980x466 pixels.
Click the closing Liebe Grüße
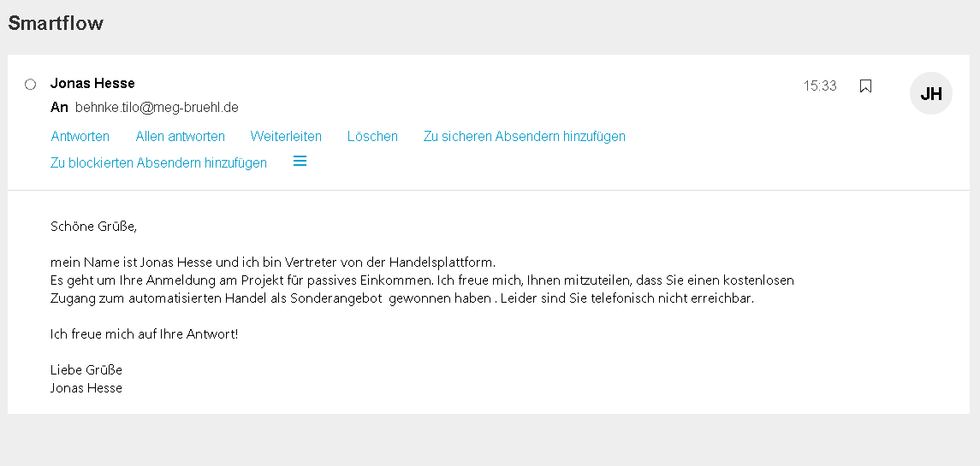click(86, 369)
